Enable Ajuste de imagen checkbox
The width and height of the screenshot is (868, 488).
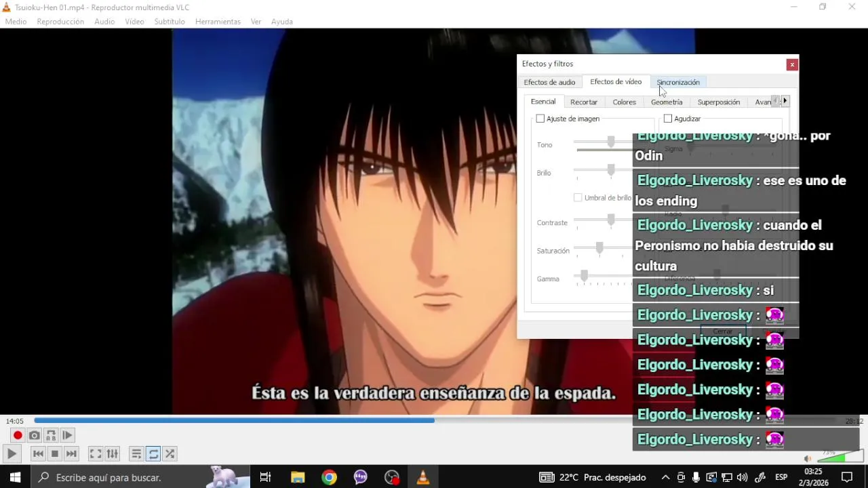pyautogui.click(x=540, y=119)
